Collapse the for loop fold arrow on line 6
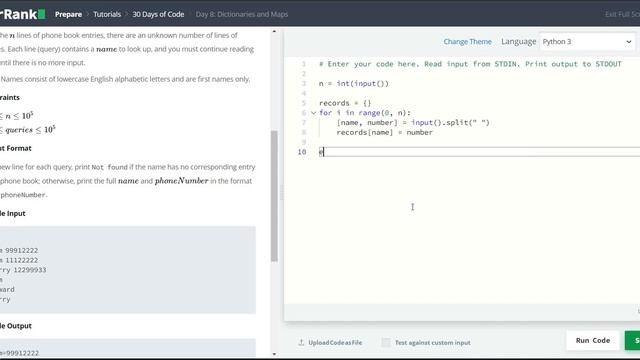Viewport: 640px width, 360px height. (x=313, y=113)
